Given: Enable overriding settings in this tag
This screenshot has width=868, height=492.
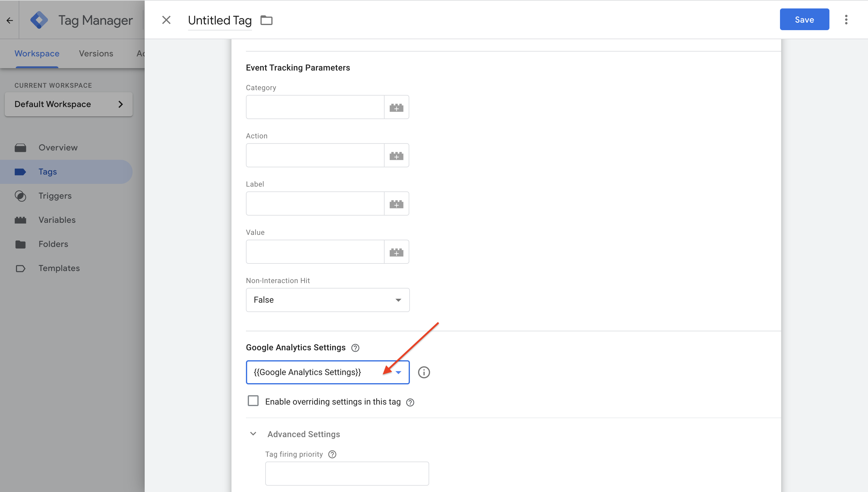Looking at the screenshot, I should [253, 401].
